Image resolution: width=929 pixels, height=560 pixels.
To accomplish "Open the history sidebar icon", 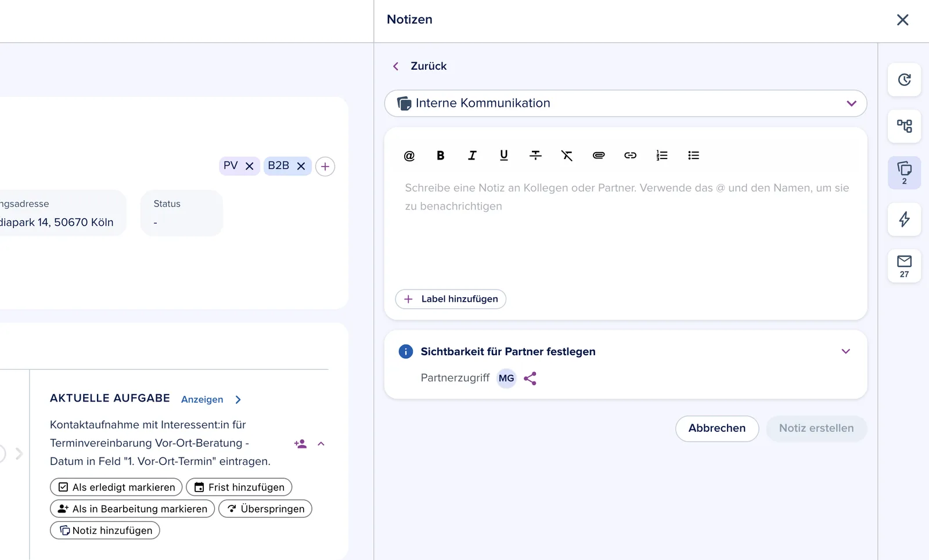I will [x=904, y=80].
